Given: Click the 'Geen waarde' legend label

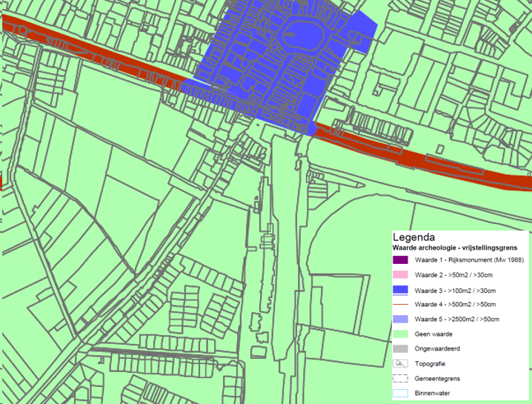Looking at the screenshot, I should [x=433, y=334].
